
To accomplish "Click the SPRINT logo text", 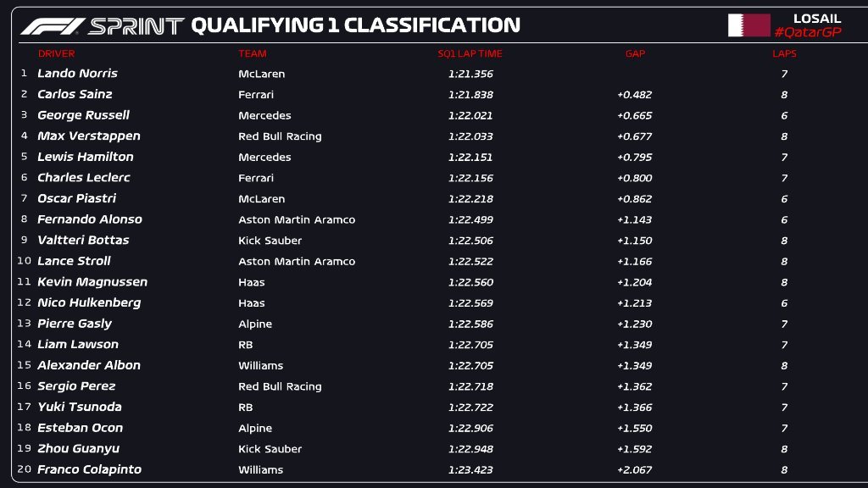I will pos(136,26).
